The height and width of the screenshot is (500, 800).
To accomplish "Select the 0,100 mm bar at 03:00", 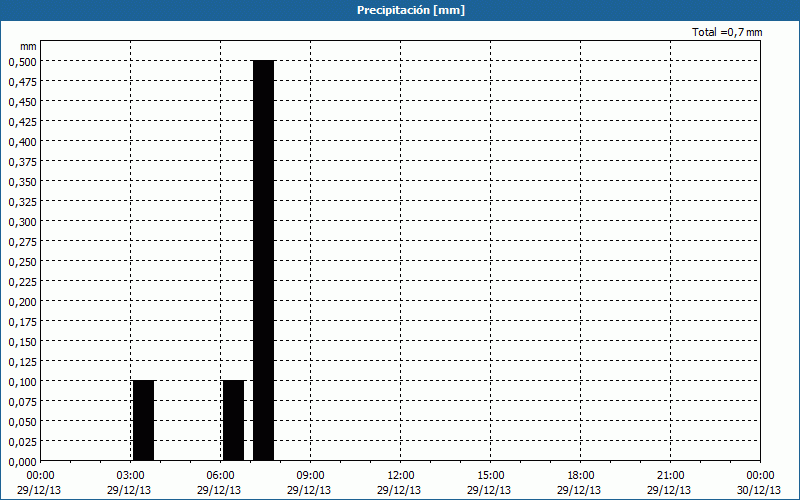I will (x=143, y=421).
